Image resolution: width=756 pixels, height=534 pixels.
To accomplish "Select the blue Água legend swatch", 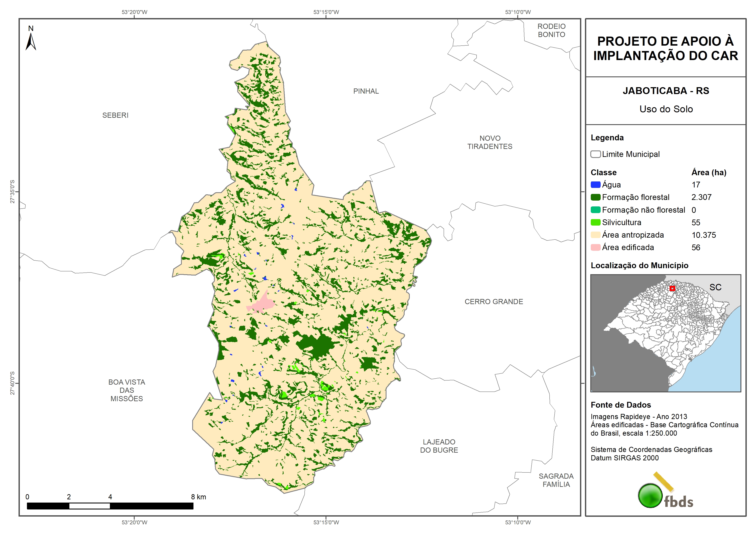I will (x=595, y=185).
